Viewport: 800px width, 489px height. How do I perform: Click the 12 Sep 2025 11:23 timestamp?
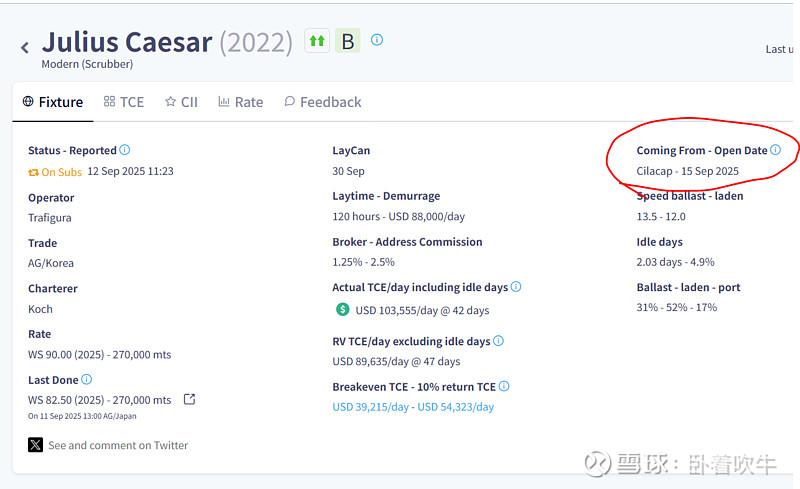[x=130, y=171]
